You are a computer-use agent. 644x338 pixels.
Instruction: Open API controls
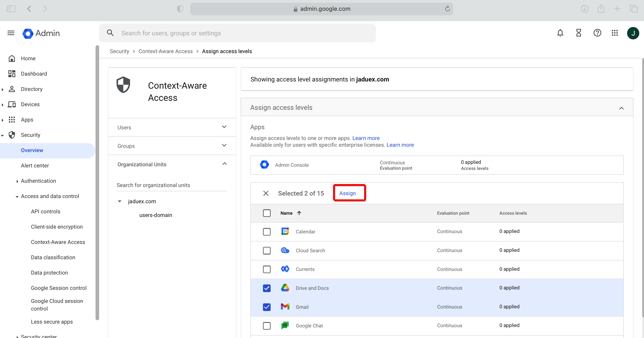(46, 212)
